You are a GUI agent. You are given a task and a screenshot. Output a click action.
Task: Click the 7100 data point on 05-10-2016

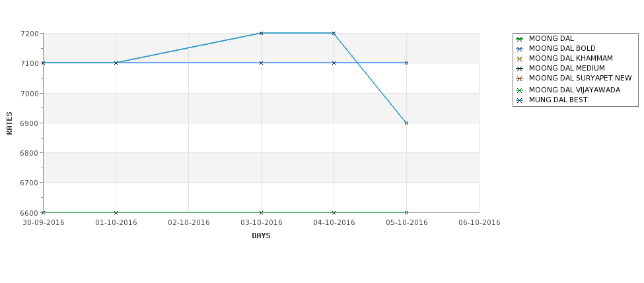tap(407, 63)
